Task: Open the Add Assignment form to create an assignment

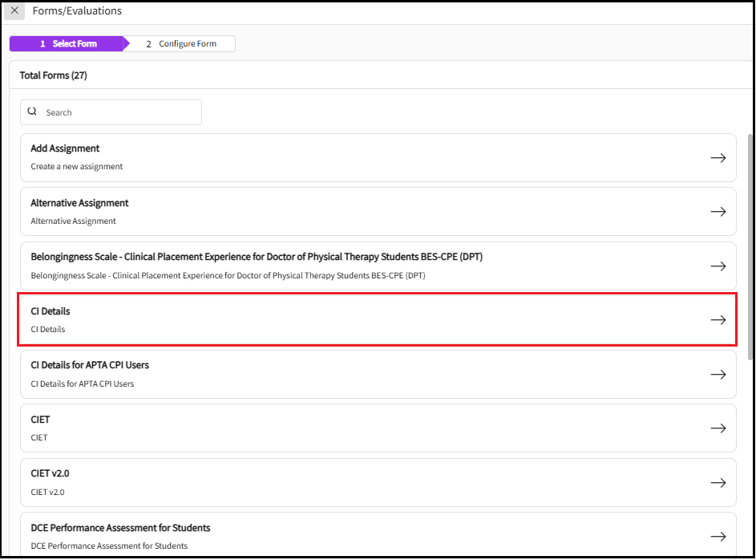Action: tap(321, 157)
